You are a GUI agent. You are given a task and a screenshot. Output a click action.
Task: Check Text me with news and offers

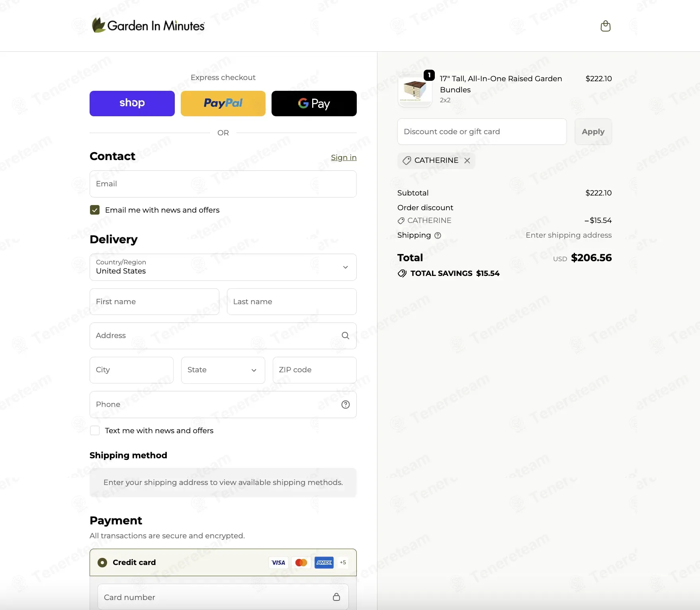pos(95,430)
